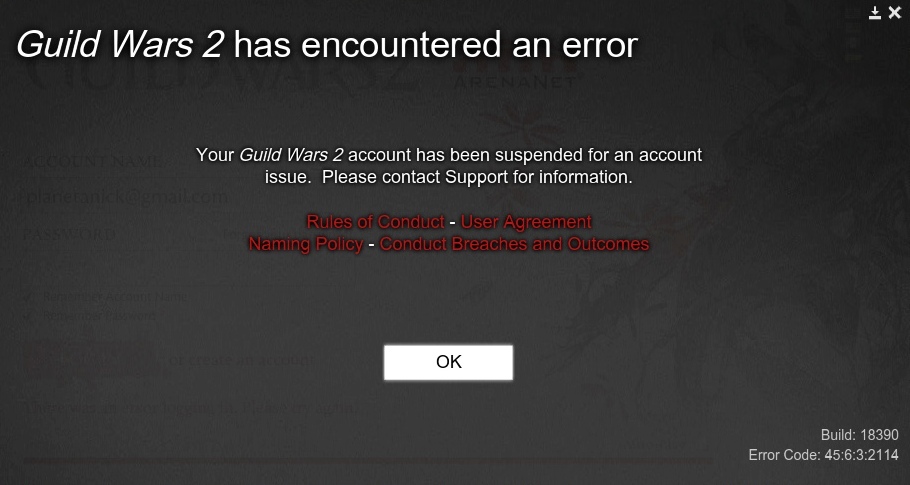Dismiss the error with the OK button
This screenshot has height=485, width=910.
pyautogui.click(x=448, y=363)
